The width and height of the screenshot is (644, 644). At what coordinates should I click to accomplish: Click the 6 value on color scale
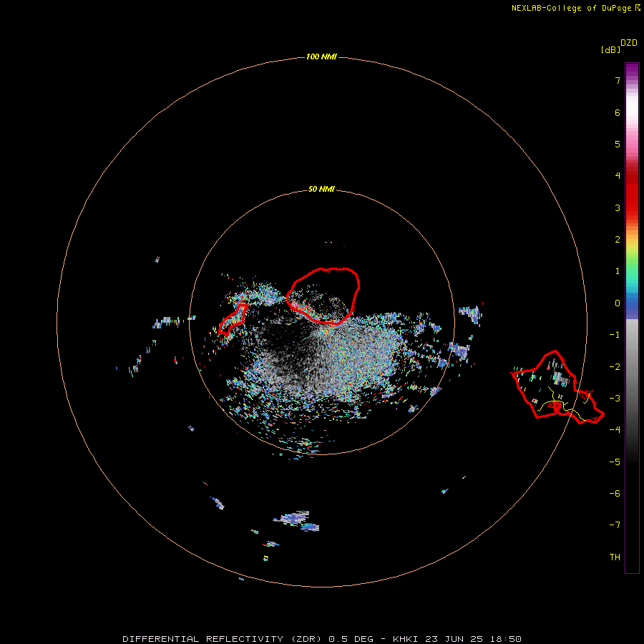[618, 112]
